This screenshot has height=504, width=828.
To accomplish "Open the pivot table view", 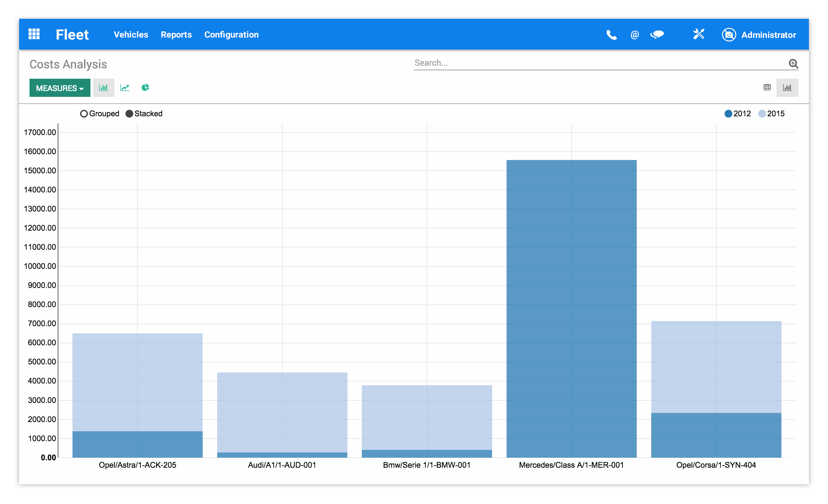I will (766, 88).
